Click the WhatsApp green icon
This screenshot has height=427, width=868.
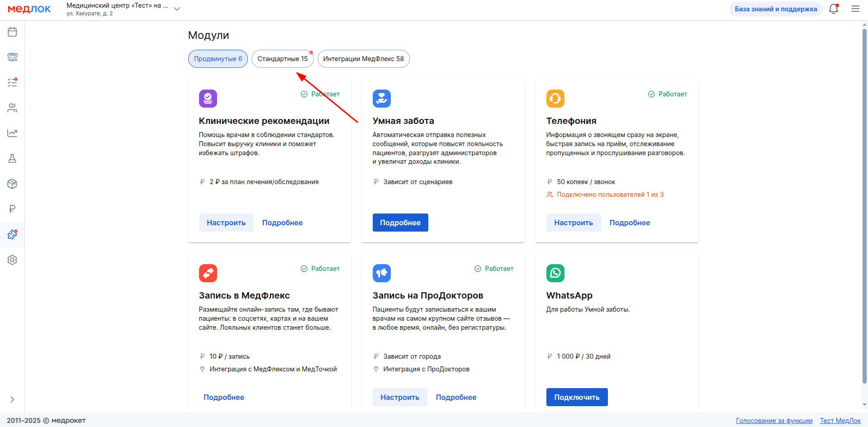(555, 273)
